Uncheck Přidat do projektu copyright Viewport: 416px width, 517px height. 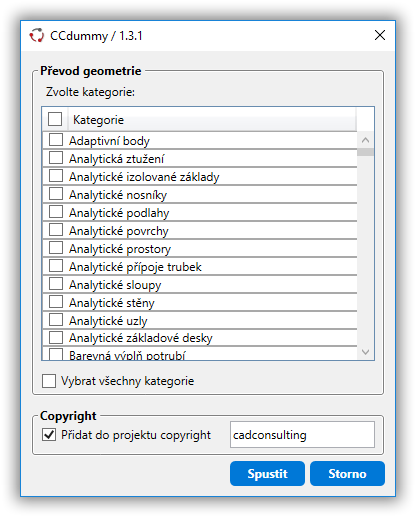point(49,435)
